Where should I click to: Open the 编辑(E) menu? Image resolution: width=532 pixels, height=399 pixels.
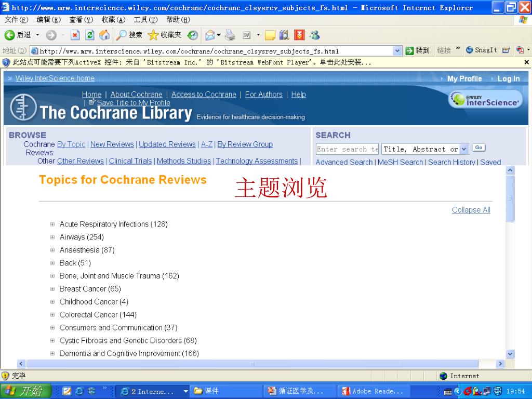(x=48, y=20)
